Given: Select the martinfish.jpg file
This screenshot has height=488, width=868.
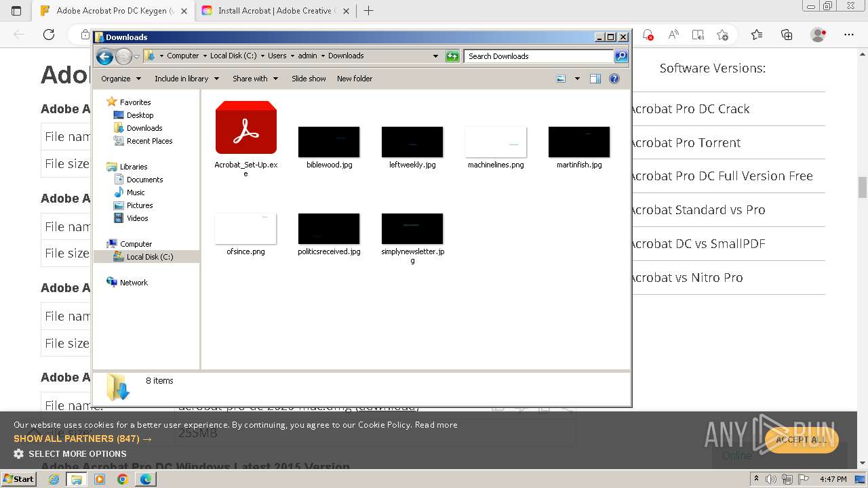Looking at the screenshot, I should [x=579, y=146].
